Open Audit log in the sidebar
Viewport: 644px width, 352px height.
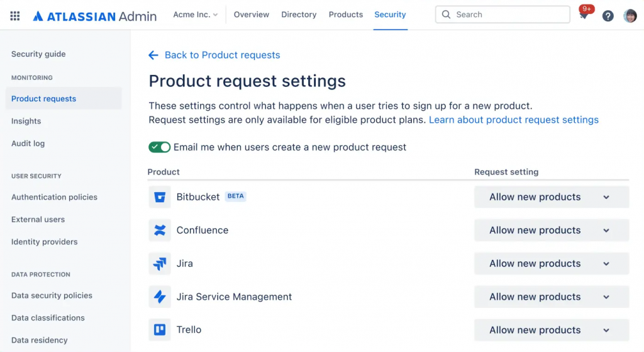tap(28, 144)
